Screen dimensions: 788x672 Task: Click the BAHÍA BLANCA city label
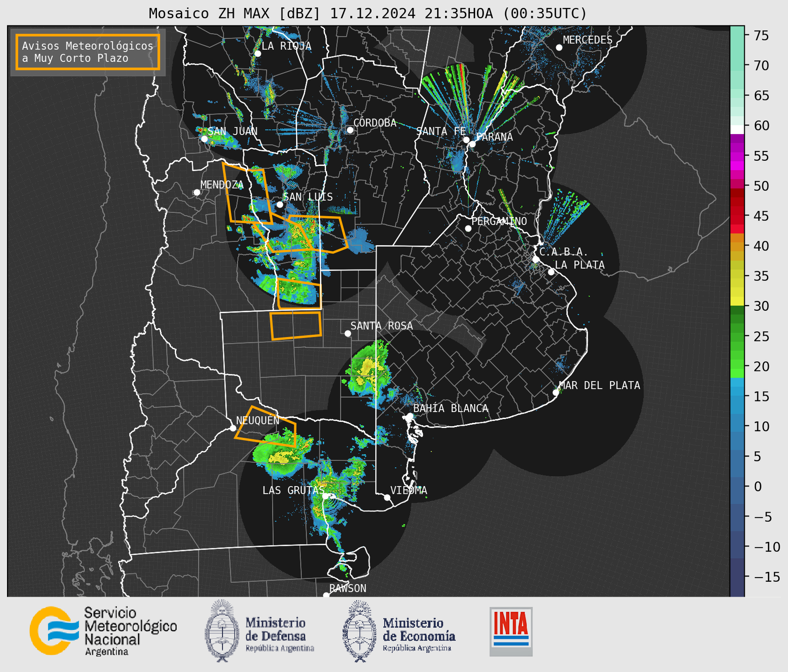450,408
